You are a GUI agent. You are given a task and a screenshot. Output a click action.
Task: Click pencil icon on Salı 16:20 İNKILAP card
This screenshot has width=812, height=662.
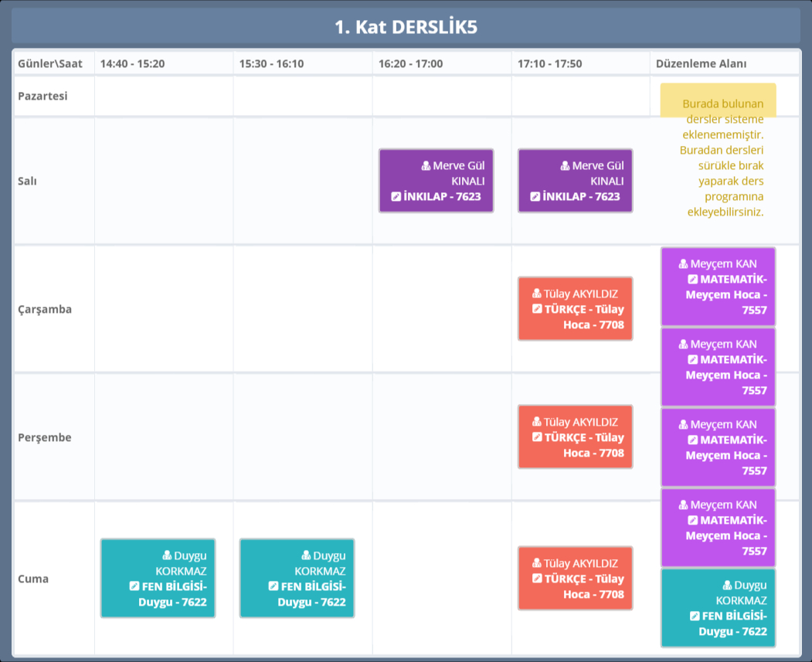pyautogui.click(x=396, y=196)
